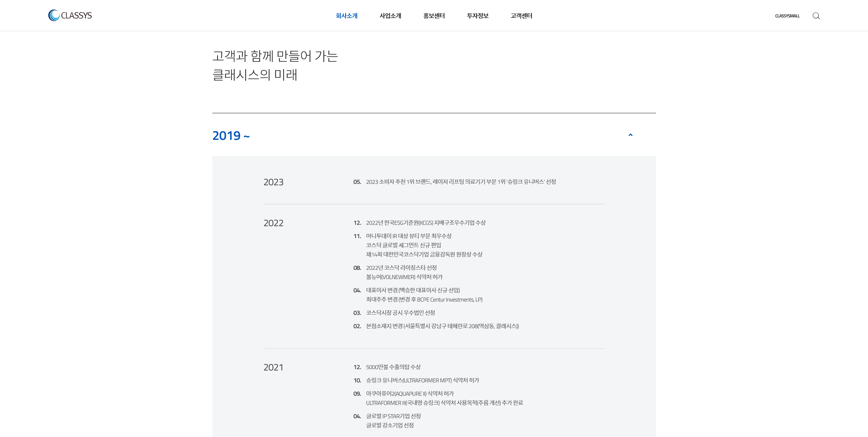Open the 고객센터 menu
868x437 pixels.
521,16
